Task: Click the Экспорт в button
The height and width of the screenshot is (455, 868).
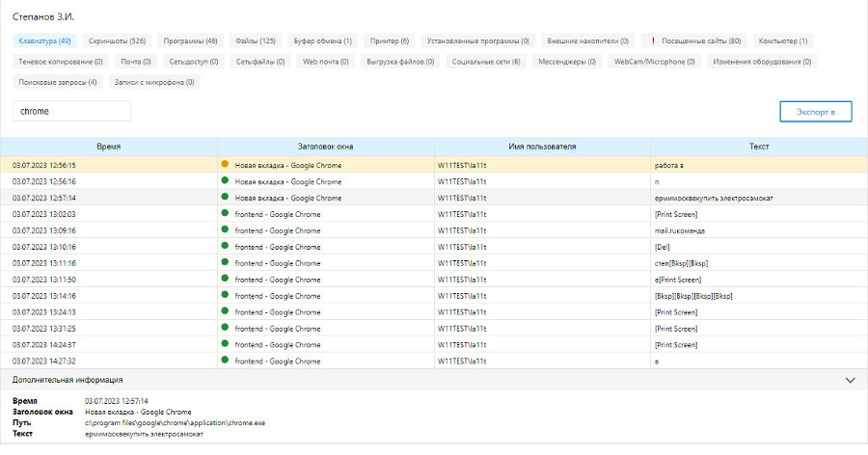Action: (x=816, y=111)
